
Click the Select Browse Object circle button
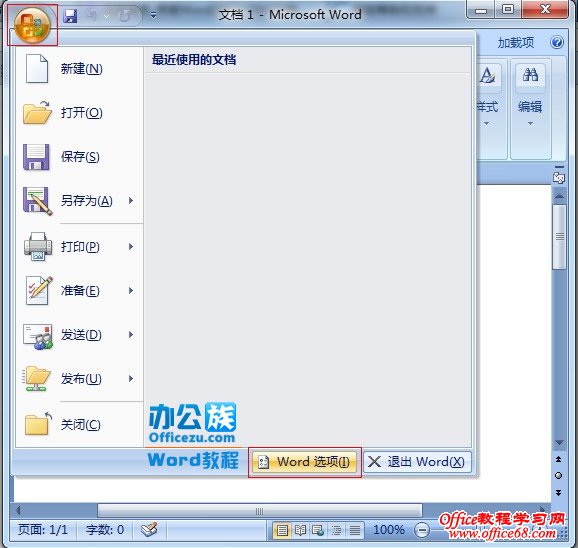[x=558, y=475]
